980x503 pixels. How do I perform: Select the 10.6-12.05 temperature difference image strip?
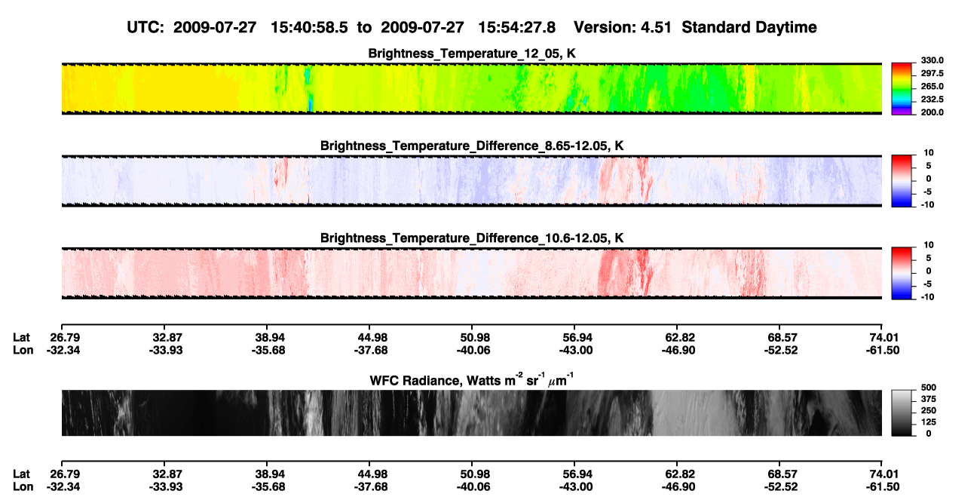point(472,273)
